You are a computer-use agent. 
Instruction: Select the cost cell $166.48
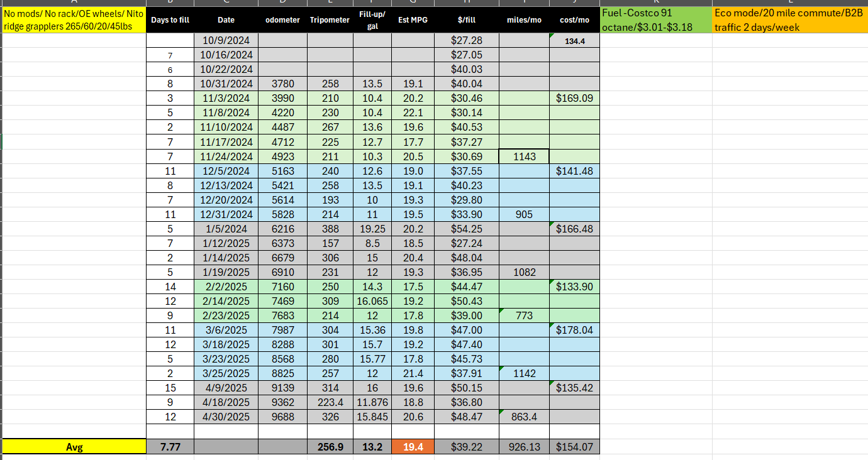pos(574,229)
